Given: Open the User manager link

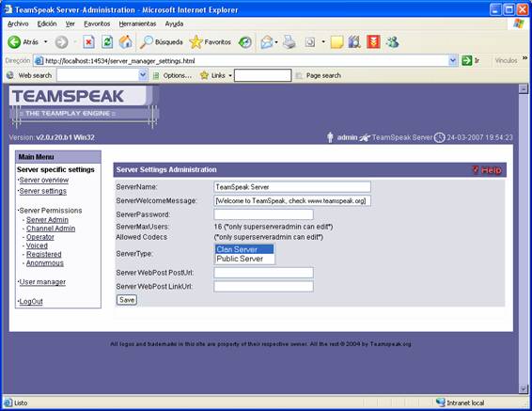Looking at the screenshot, I should (x=42, y=282).
